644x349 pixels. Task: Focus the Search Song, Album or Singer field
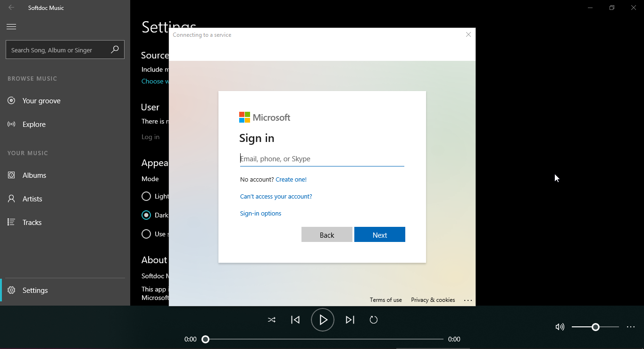point(65,50)
